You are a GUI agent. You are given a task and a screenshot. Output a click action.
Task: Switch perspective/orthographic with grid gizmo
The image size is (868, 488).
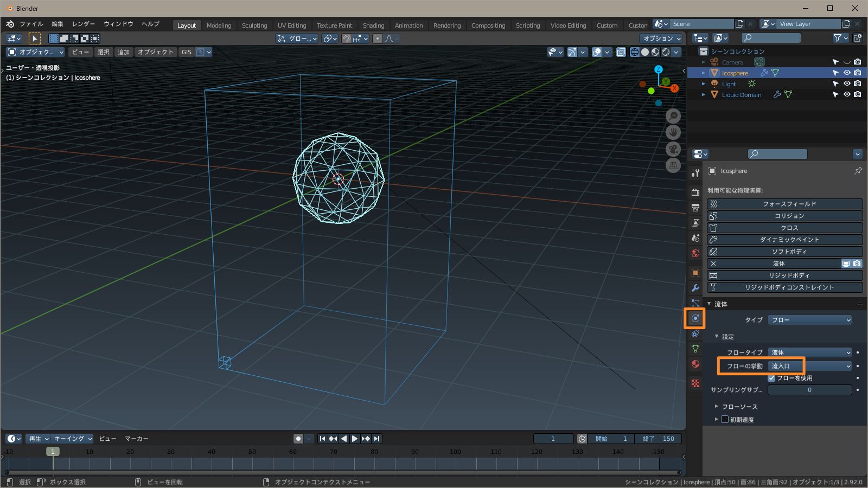click(x=673, y=165)
